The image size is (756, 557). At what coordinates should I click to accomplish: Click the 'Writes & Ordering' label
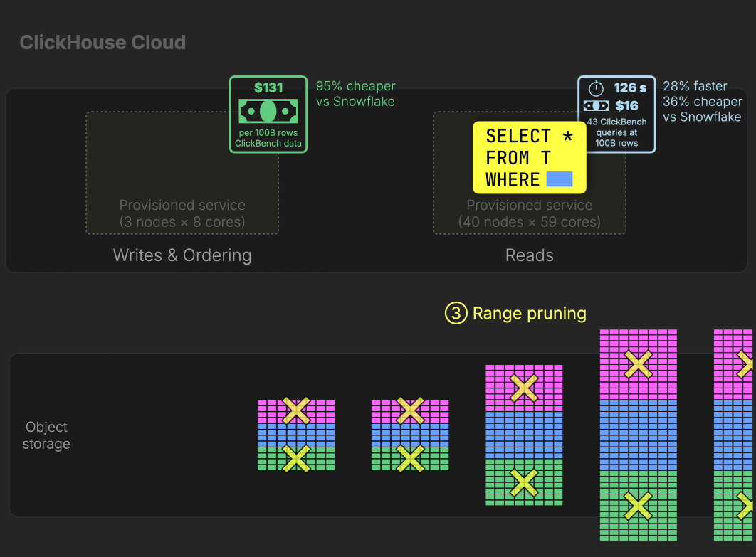[x=182, y=255]
